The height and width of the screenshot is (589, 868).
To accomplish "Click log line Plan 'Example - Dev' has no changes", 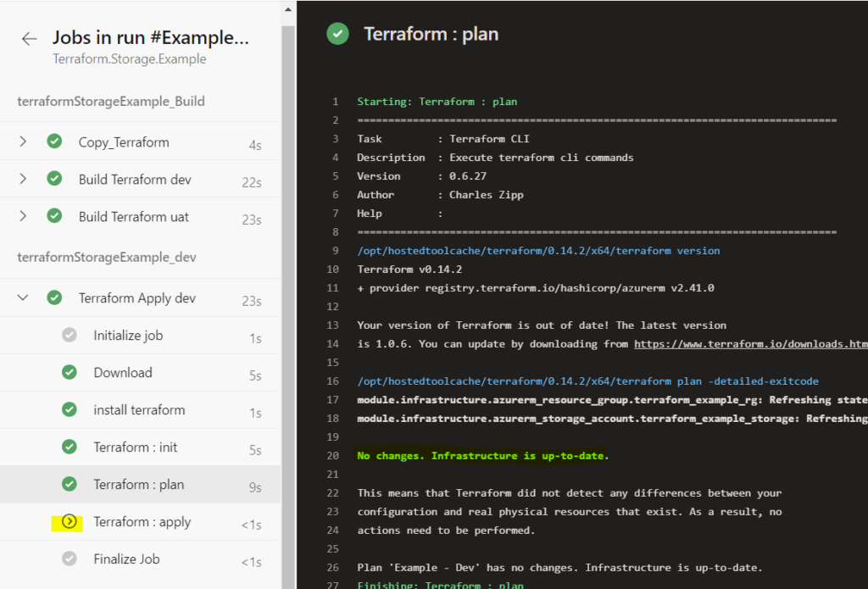I will [559, 568].
